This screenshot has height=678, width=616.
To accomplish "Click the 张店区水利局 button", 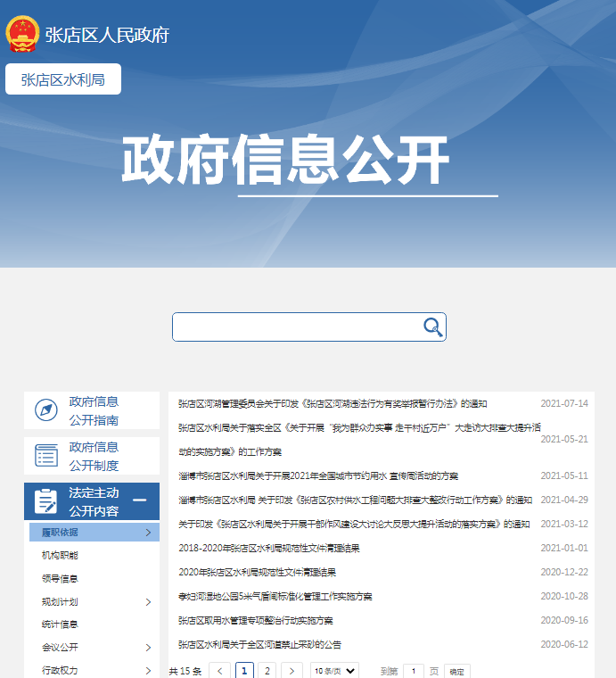I will (63, 79).
